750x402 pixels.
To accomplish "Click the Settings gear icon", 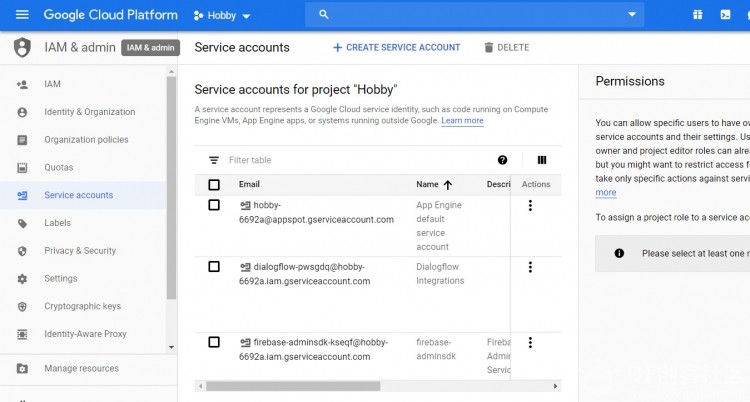I will pos(22,279).
